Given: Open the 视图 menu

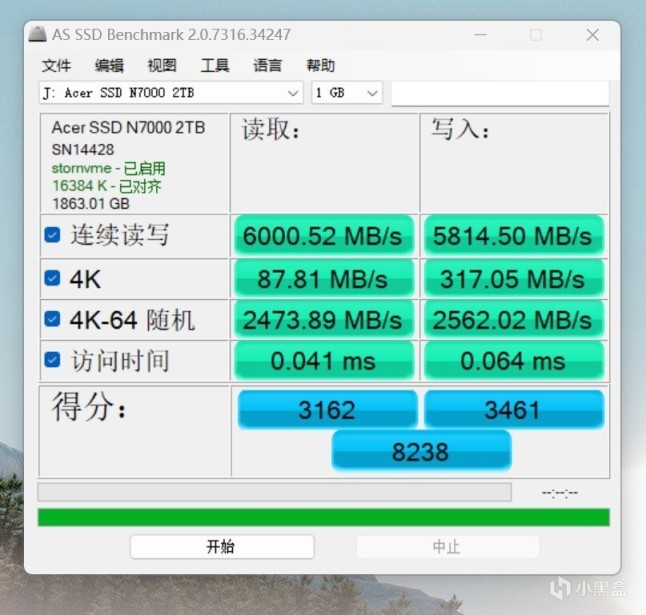Looking at the screenshot, I should point(162,65).
